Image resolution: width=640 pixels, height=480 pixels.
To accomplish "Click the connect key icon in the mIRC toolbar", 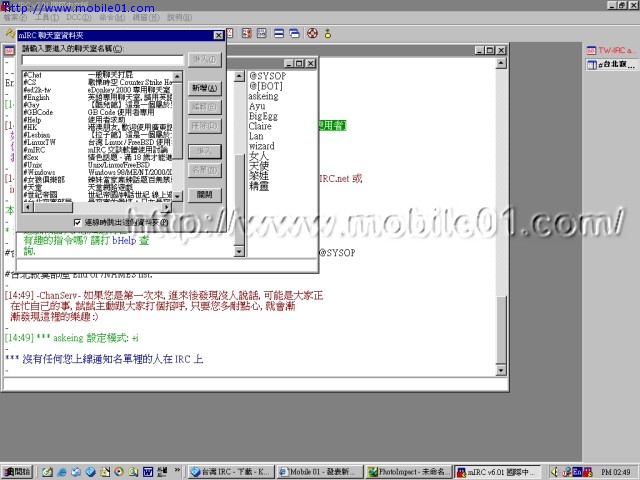I will coord(10,33).
